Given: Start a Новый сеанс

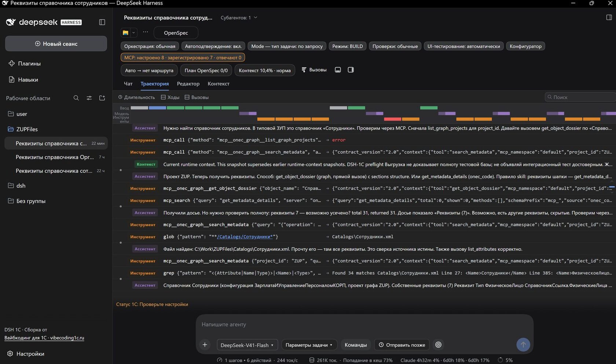Looking at the screenshot, I should (56, 44).
